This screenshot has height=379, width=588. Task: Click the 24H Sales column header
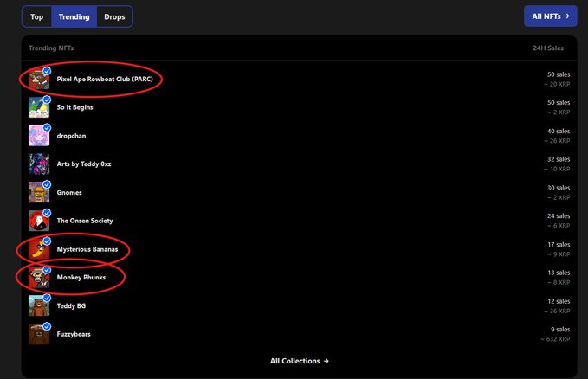(548, 48)
